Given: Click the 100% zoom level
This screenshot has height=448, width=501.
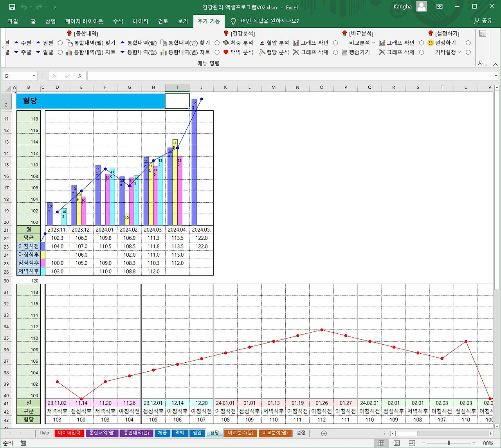Looking at the screenshot, I should point(487,443).
